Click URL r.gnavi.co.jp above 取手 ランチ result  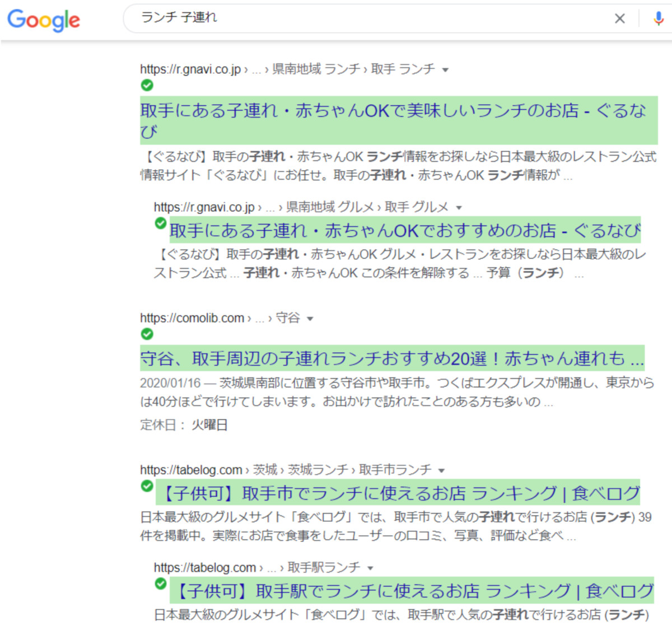pos(190,69)
